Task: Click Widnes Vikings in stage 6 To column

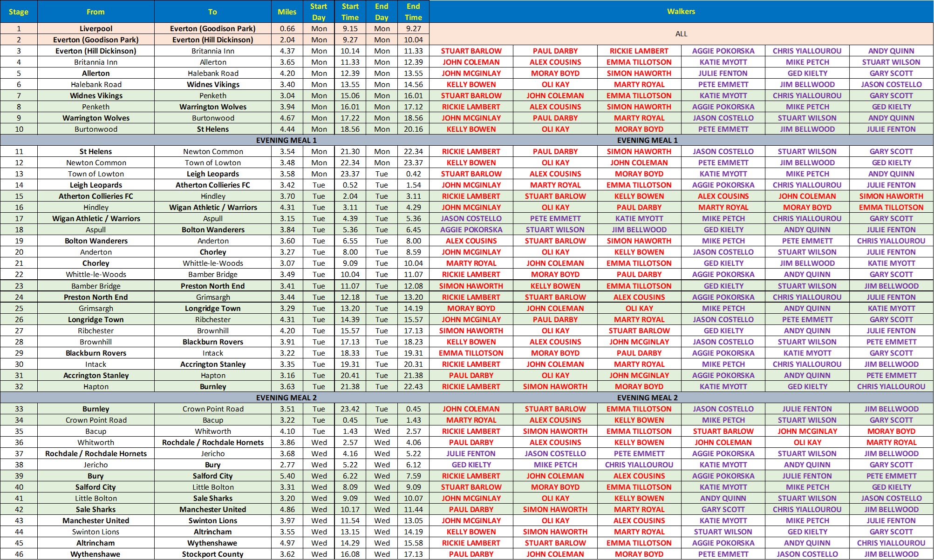Action: (213, 84)
